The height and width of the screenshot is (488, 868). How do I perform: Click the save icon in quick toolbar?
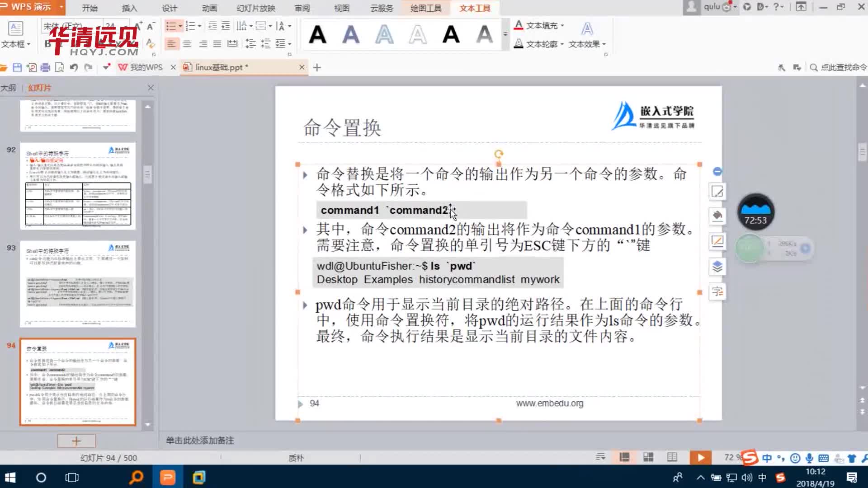click(x=17, y=68)
